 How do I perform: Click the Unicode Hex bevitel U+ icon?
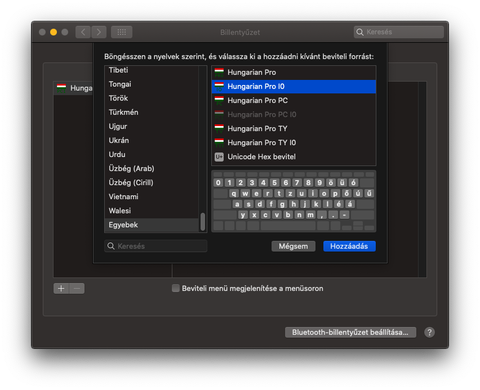(x=219, y=157)
